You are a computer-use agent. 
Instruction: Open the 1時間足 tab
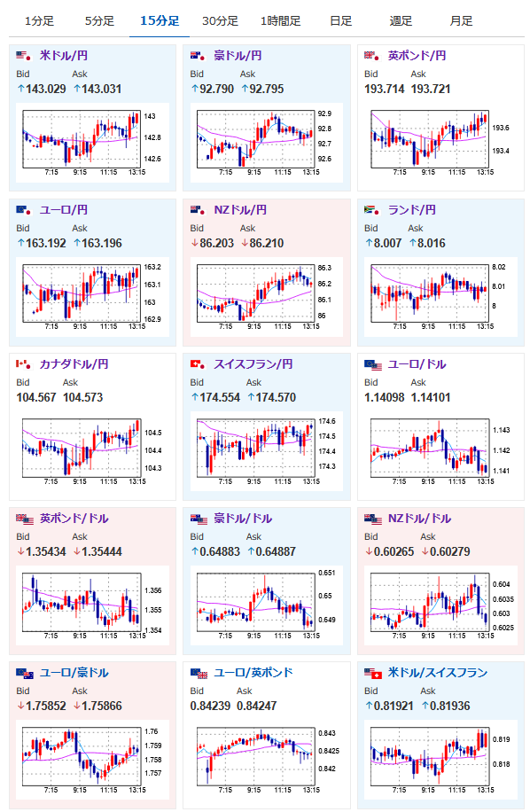coord(280,21)
